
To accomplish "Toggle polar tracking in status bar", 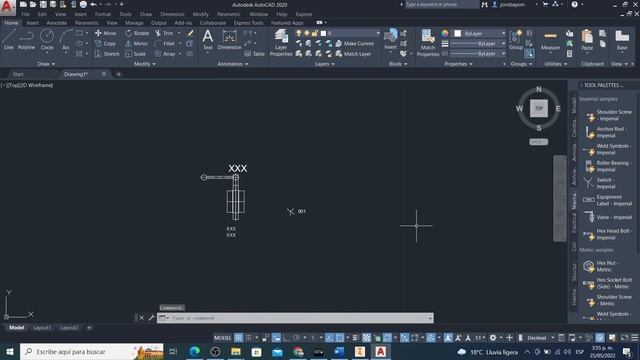I will point(296,338).
